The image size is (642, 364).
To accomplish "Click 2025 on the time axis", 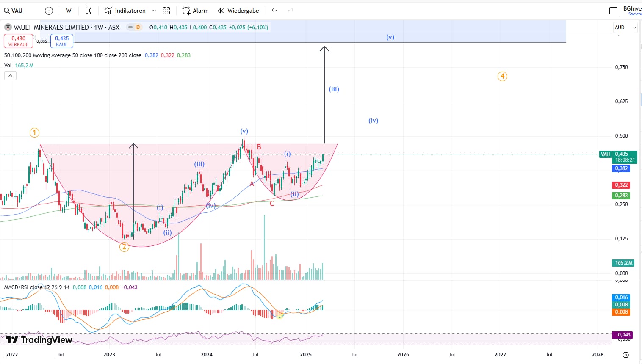I will (x=306, y=355).
